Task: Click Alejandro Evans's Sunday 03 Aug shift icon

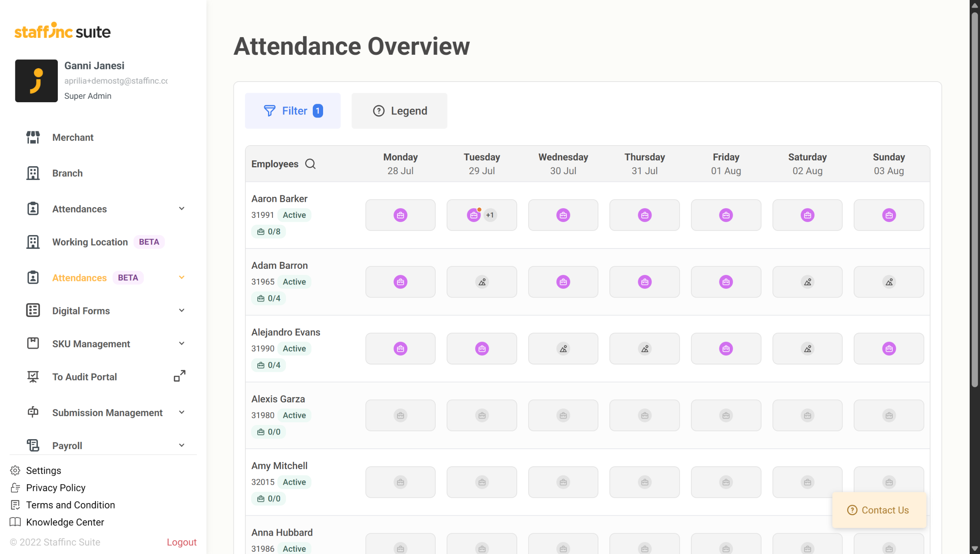Action: pyautogui.click(x=889, y=349)
